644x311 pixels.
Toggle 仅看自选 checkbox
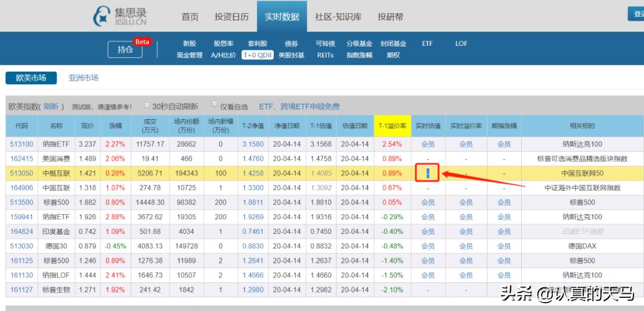[x=215, y=104]
